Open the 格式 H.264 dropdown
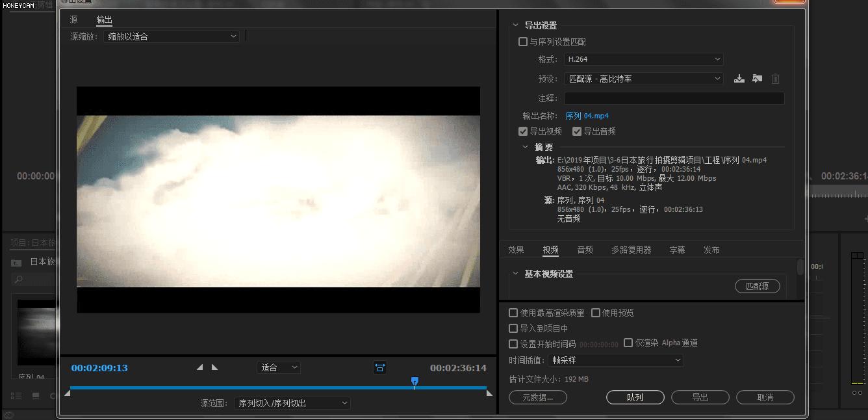This screenshot has height=420, width=868. pyautogui.click(x=643, y=59)
